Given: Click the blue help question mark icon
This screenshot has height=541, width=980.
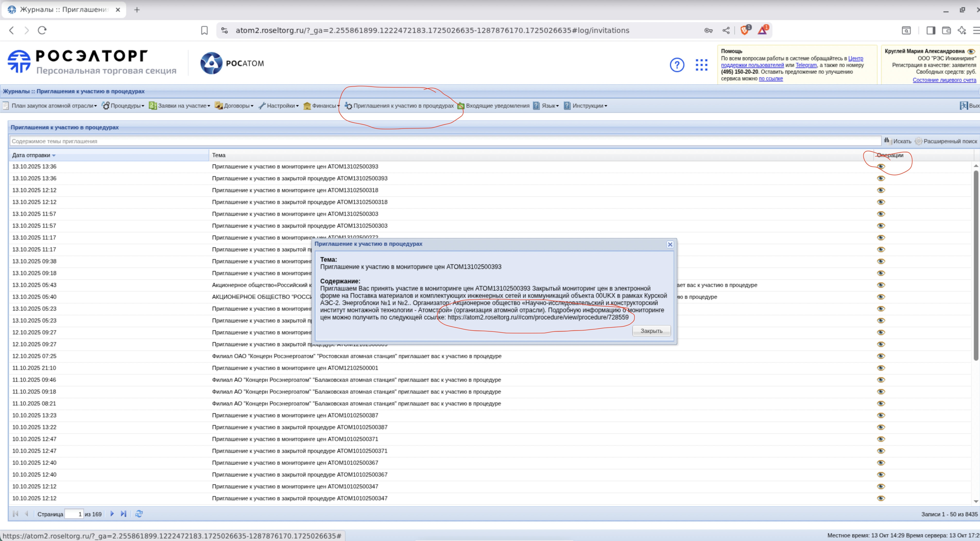Looking at the screenshot, I should point(677,65).
